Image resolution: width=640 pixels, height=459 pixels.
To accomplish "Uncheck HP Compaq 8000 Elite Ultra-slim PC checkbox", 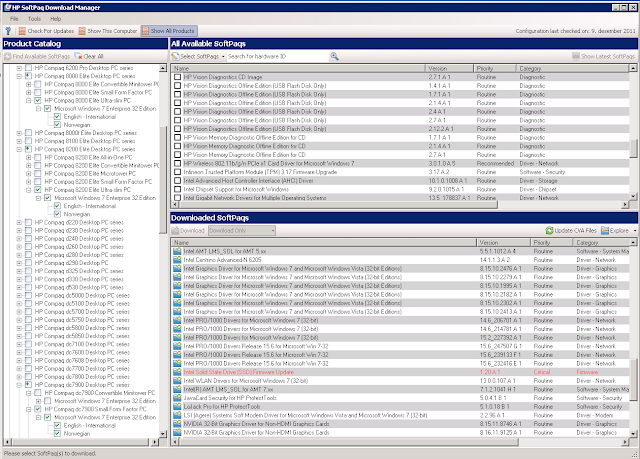I will pos(38,100).
